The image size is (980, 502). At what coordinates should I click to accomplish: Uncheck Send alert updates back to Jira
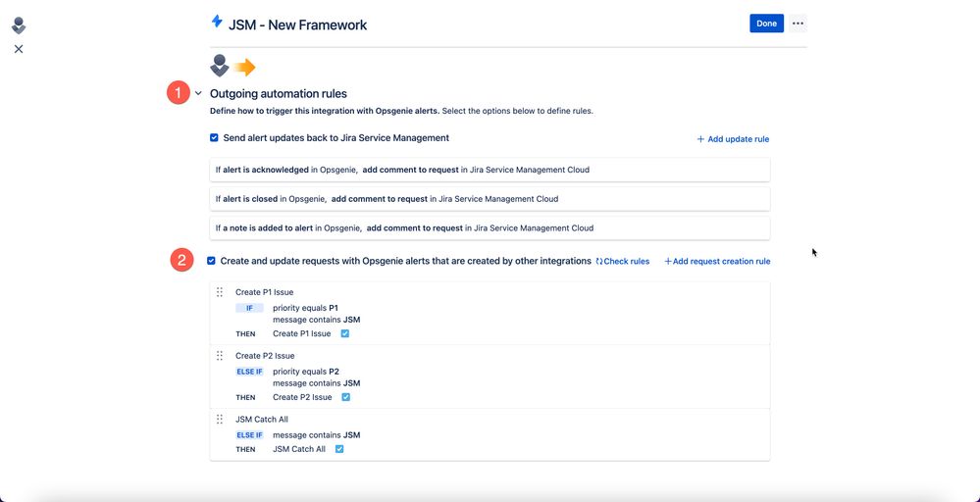click(x=215, y=138)
